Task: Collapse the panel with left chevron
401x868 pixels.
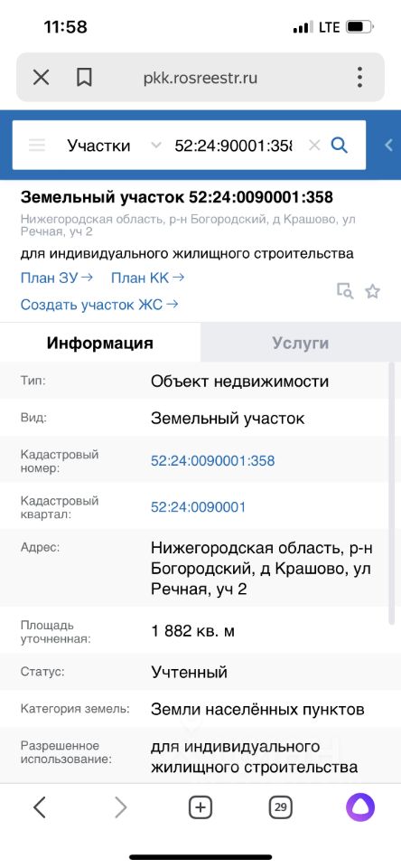Action: (388, 145)
